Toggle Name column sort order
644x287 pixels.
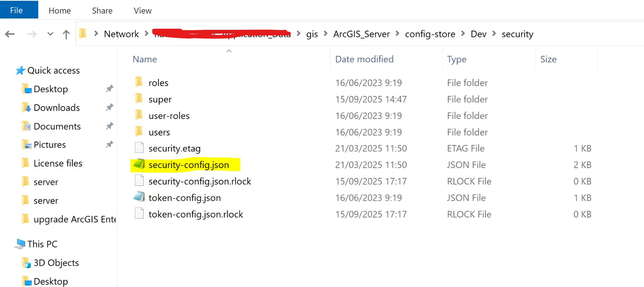click(144, 59)
